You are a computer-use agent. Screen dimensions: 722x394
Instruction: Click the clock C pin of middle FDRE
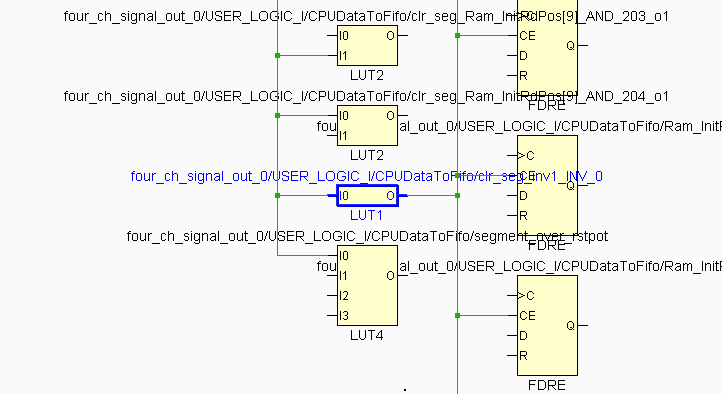(526, 156)
